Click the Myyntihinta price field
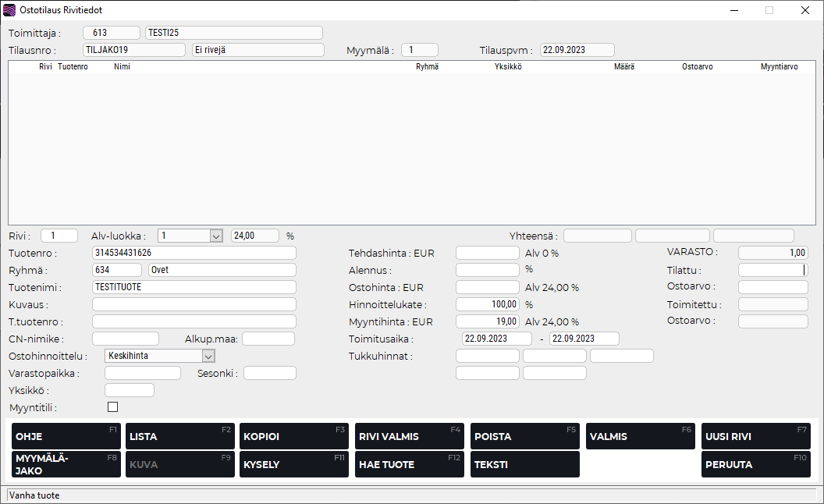 pyautogui.click(x=487, y=321)
